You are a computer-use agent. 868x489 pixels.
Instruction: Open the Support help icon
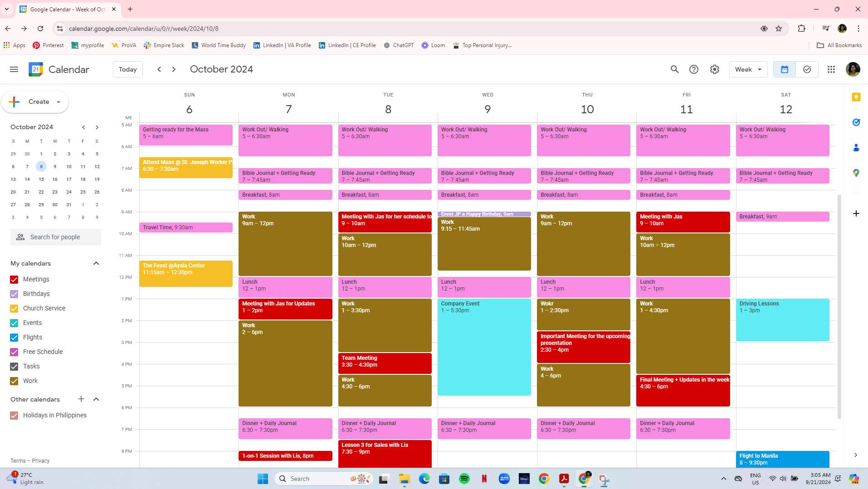(694, 69)
